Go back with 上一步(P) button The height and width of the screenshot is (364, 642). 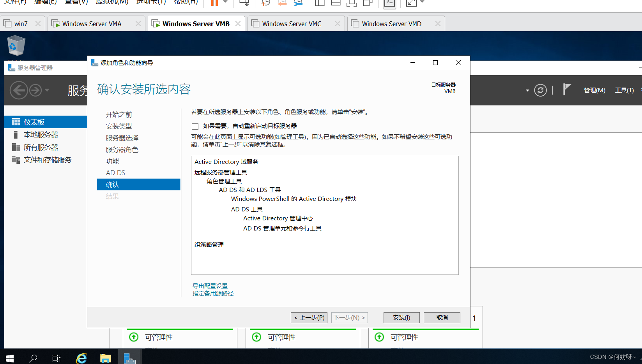[x=309, y=318]
